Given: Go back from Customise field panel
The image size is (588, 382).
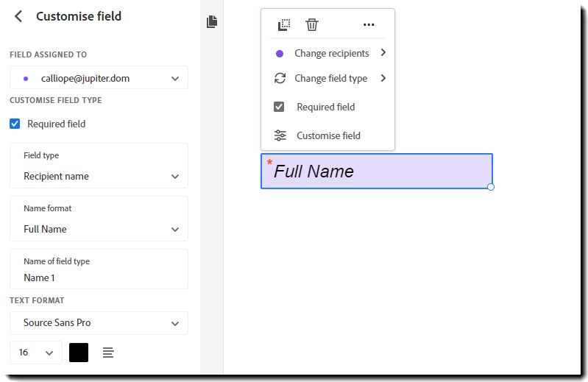Looking at the screenshot, I should (x=18, y=16).
